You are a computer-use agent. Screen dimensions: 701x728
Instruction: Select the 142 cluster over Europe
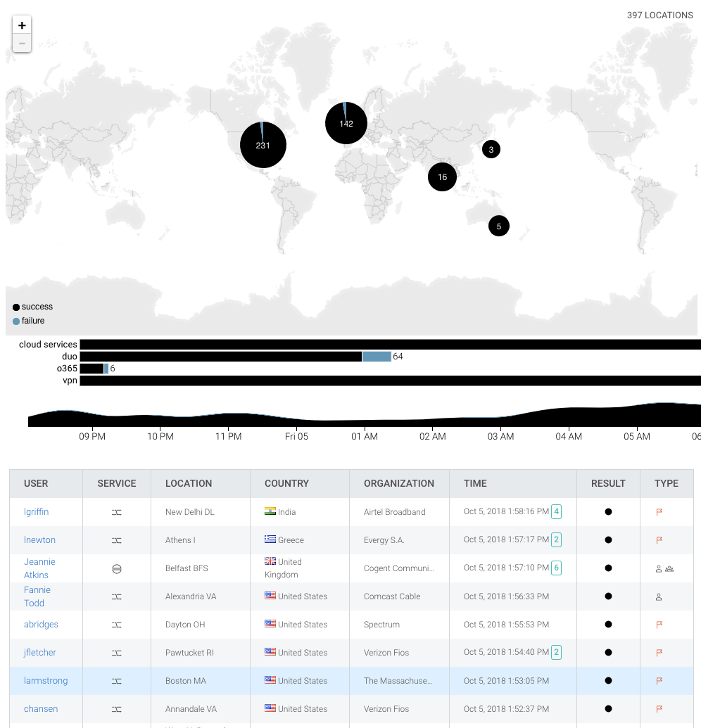[x=346, y=123]
